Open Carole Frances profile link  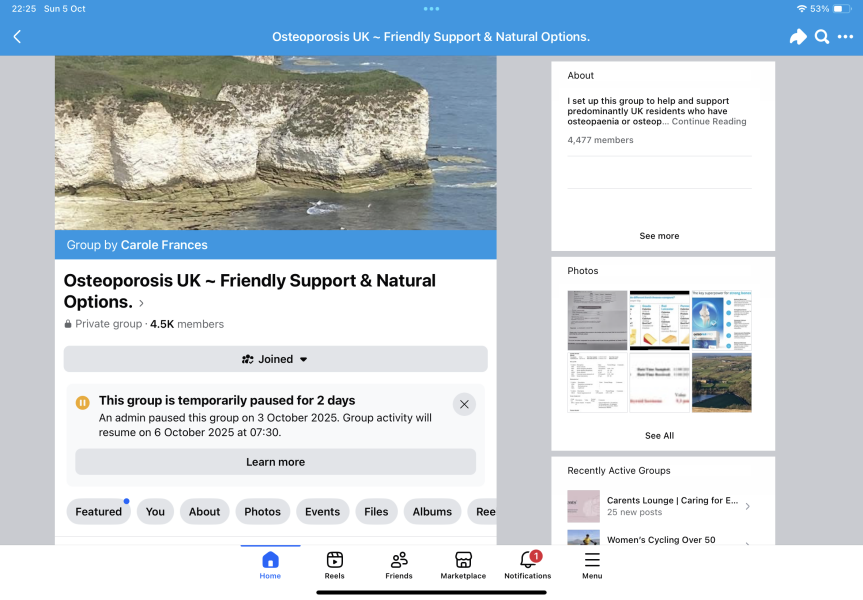coord(164,245)
